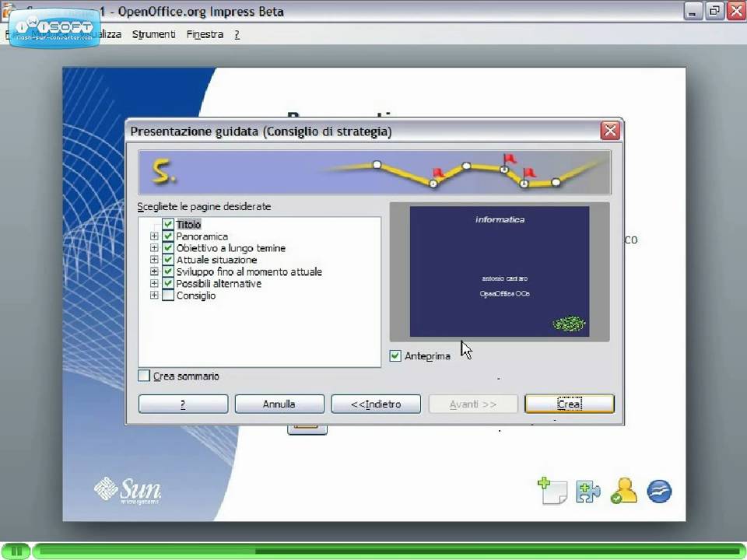Click the add extension puzzle icon
The height and width of the screenshot is (560, 747).
pos(588,492)
